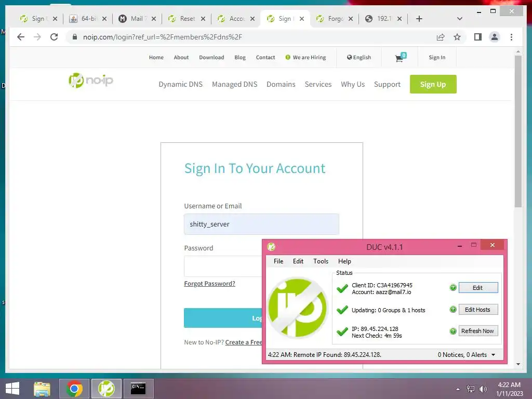Open the shopping cart icon
The height and width of the screenshot is (399, 532).
400,57
